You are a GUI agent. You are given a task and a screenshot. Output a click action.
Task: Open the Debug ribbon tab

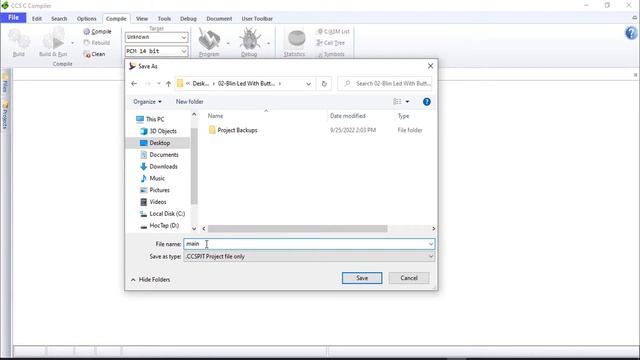(188, 19)
